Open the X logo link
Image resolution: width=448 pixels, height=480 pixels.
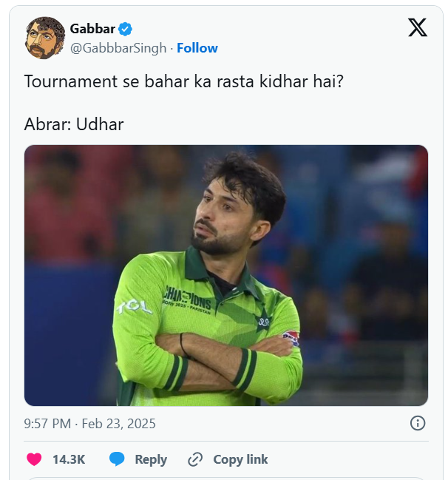click(417, 28)
